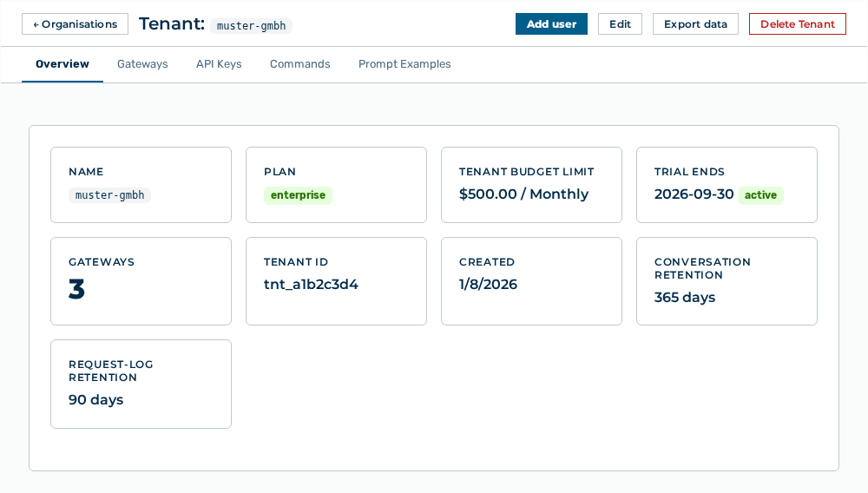868x493 pixels.
Task: Click the Plan card label
Action: pos(279,172)
